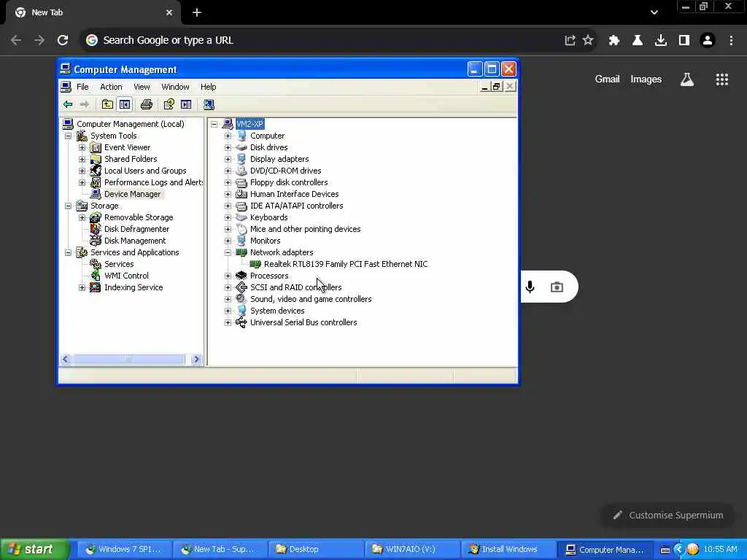Select Sound, video and game controllers
This screenshot has height=560, width=747.
click(x=311, y=299)
